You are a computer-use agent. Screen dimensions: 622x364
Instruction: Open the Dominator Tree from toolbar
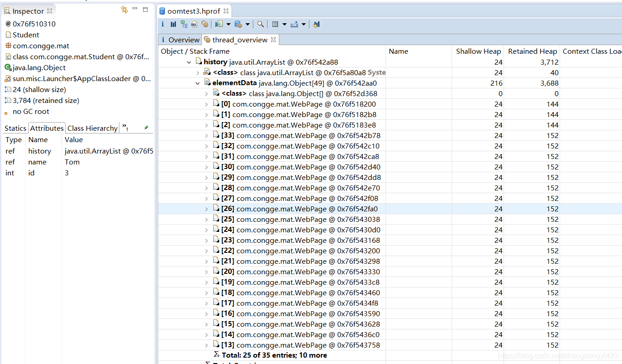[184, 24]
